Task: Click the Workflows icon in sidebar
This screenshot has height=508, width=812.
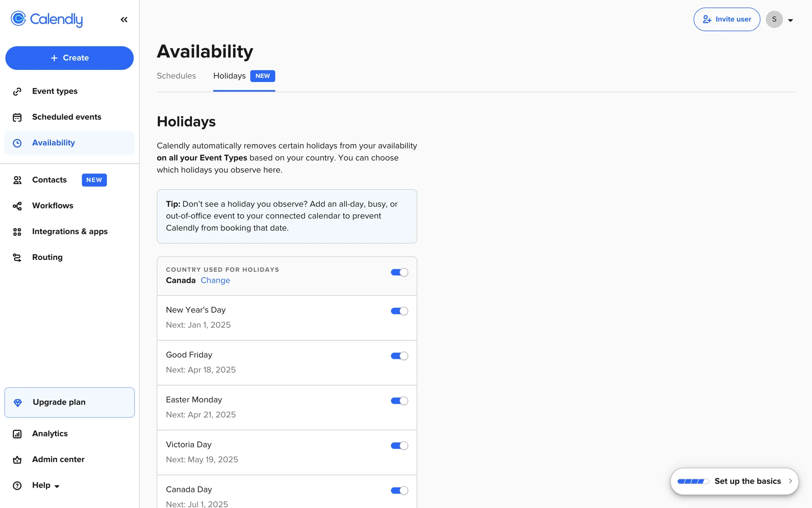Action: pyautogui.click(x=17, y=206)
